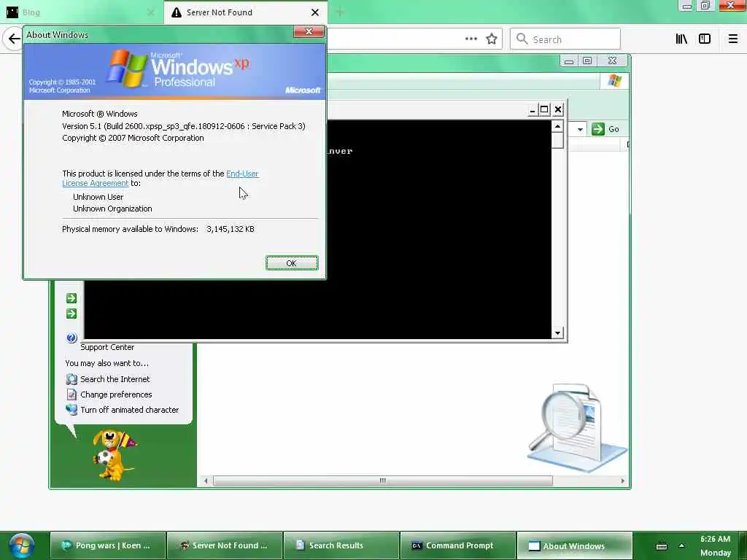The width and height of the screenshot is (747, 560).
Task: Expand the address dropdown next to Go
Action: [x=580, y=129]
